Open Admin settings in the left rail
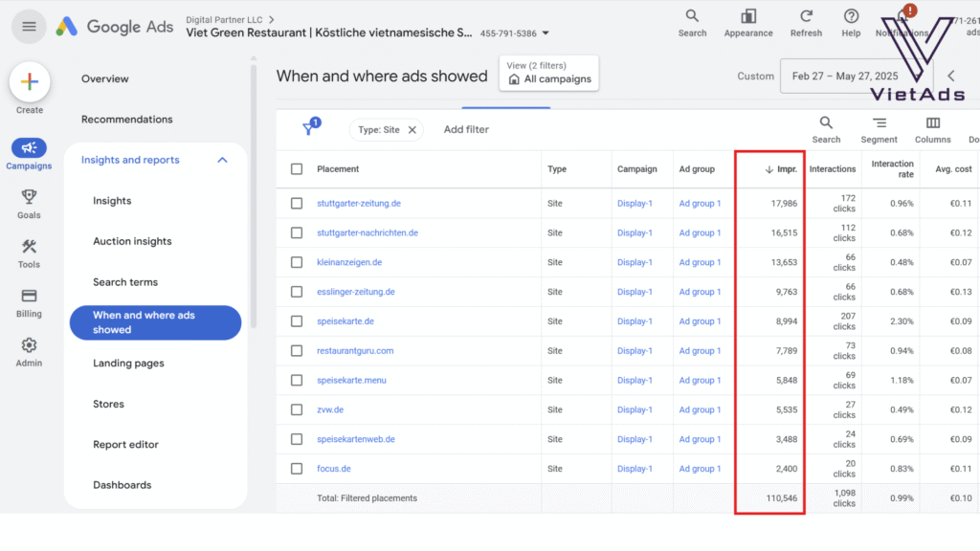Image resolution: width=980 pixels, height=551 pixels. coord(29,352)
